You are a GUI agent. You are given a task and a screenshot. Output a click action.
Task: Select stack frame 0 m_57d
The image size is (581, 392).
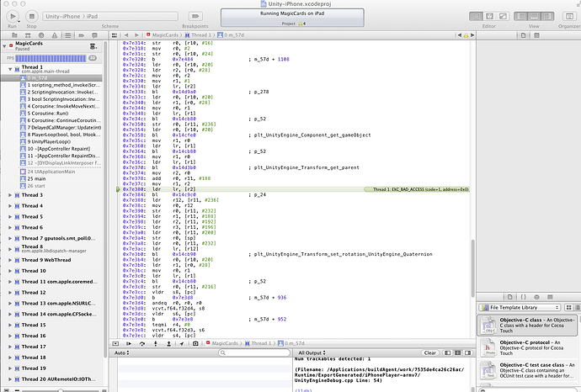click(x=51, y=78)
